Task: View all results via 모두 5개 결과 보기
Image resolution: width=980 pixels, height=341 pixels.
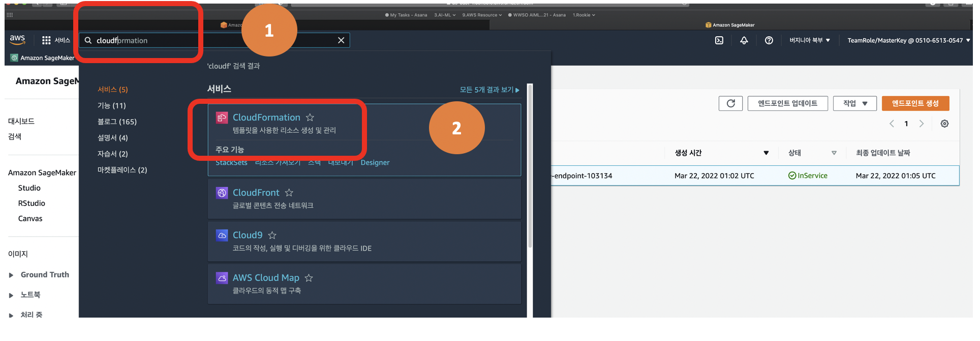Action: [x=489, y=90]
